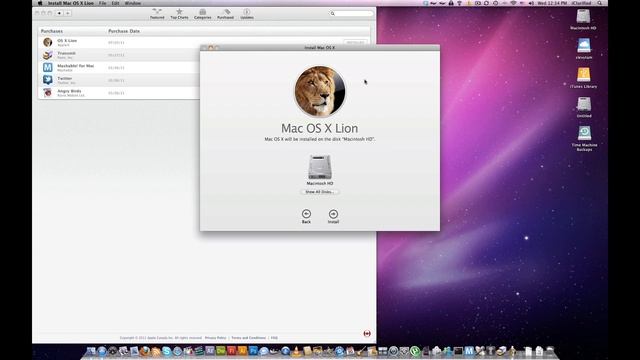Open the Apple menu

pos(40,3)
